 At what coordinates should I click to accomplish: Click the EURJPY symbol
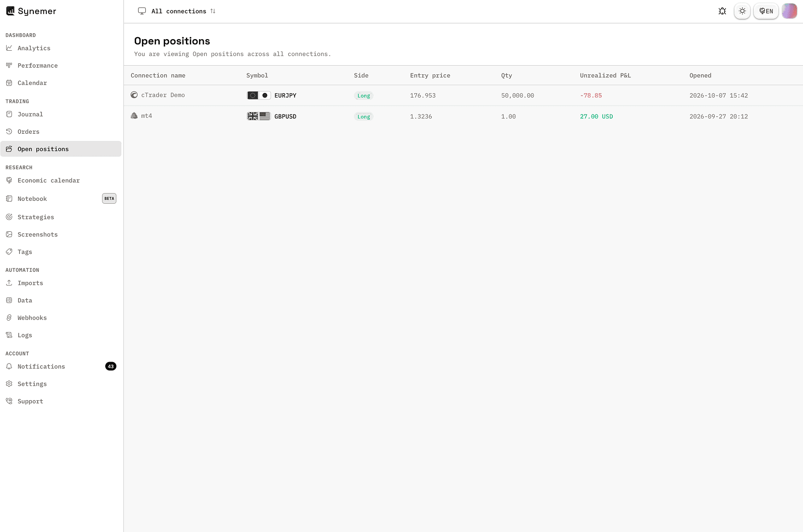click(285, 96)
